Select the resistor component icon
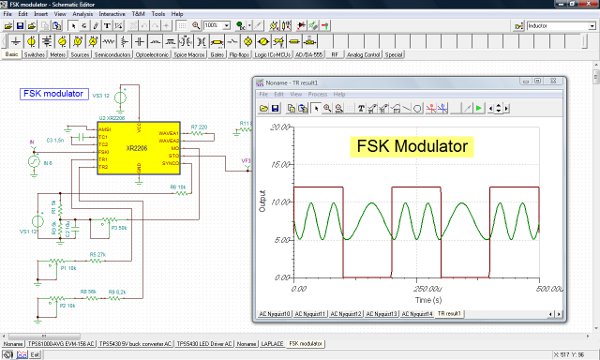The height and width of the screenshot is (360, 600). click(x=108, y=41)
